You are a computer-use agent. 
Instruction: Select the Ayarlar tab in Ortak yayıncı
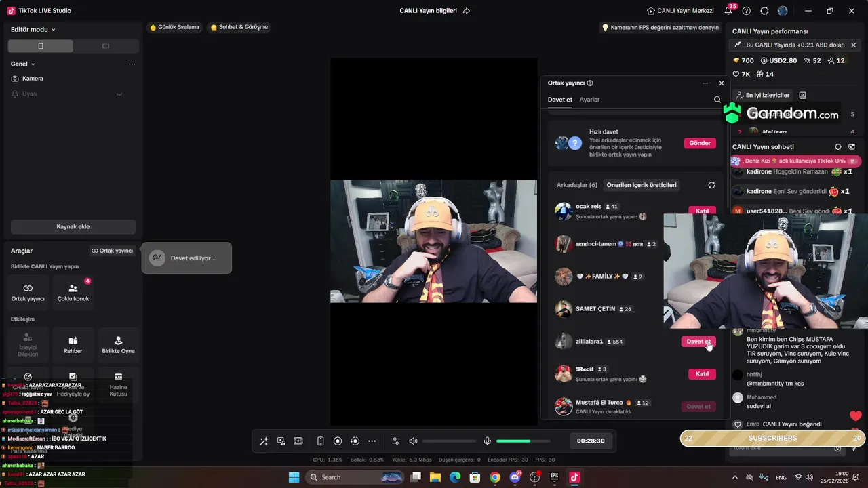tap(589, 100)
